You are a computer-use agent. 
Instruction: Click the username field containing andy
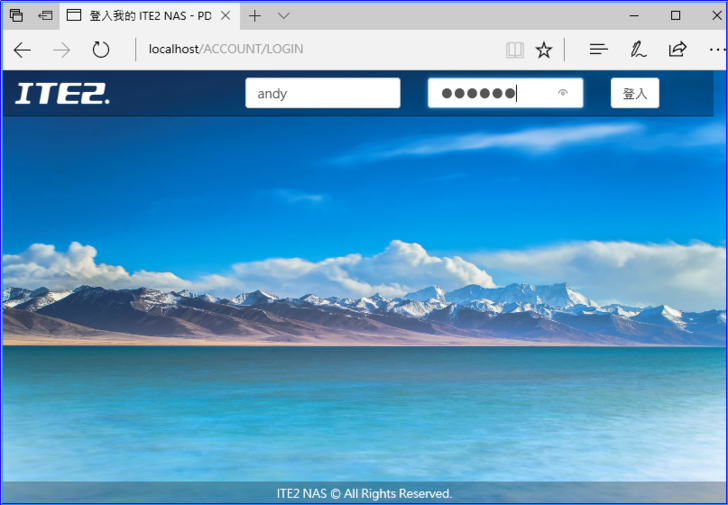[323, 93]
